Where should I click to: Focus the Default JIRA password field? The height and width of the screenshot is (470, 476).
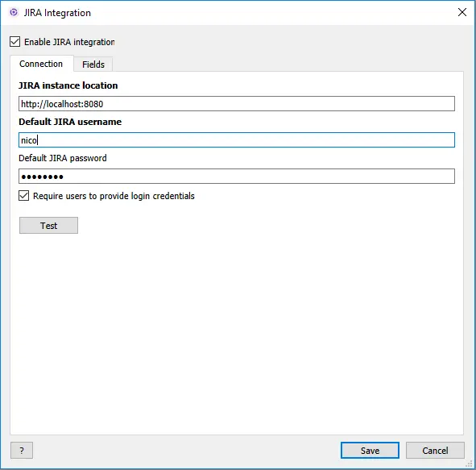[237, 177]
